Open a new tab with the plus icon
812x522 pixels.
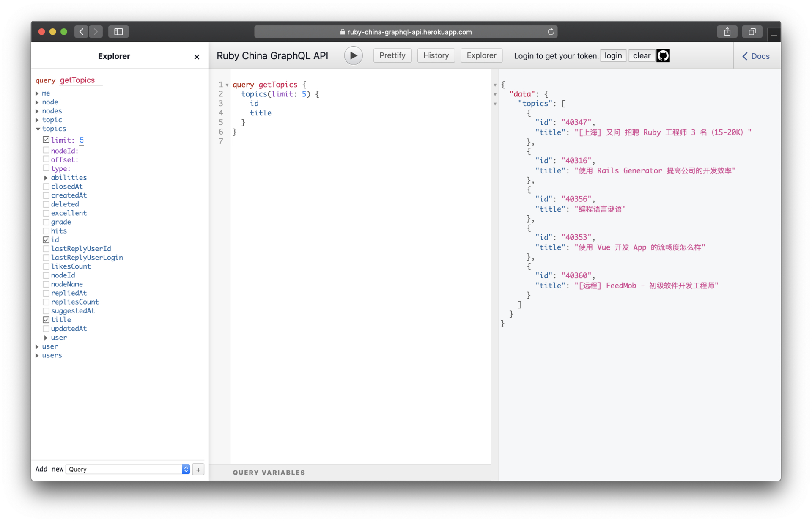pyautogui.click(x=774, y=35)
